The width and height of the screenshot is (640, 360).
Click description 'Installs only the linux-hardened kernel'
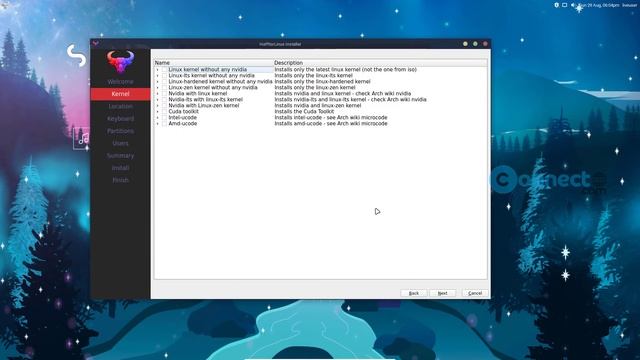coord(322,82)
